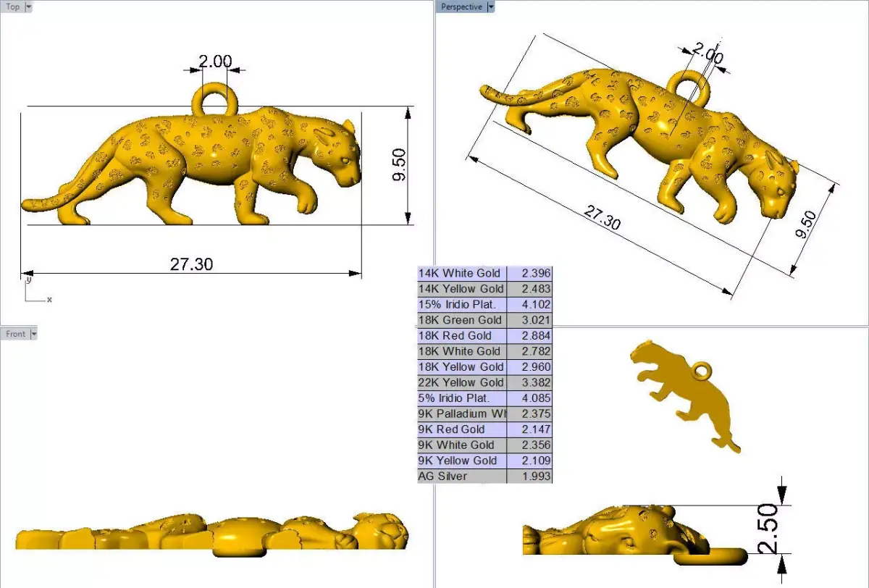
Task: Click the 27.30 dimension in the Top view
Action: tap(190, 264)
